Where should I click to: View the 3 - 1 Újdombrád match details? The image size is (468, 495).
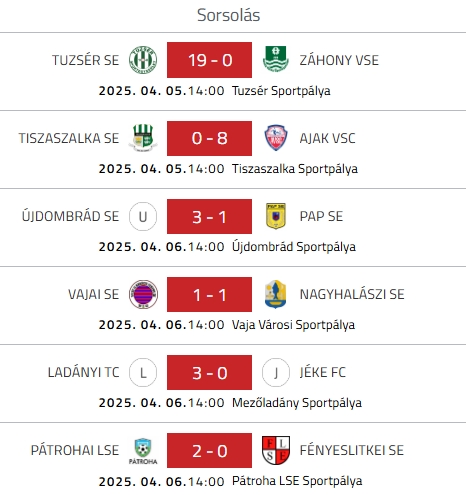coord(209,216)
